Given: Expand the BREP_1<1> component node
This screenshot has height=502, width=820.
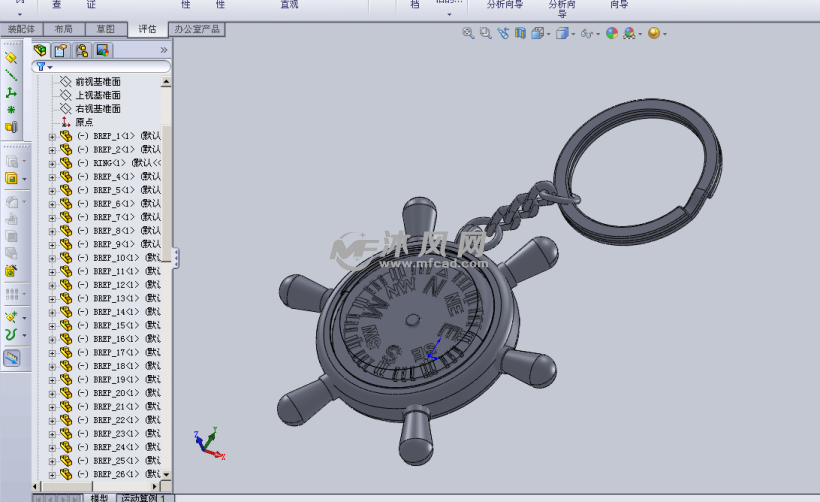Looking at the screenshot, I should pyautogui.click(x=52, y=136).
